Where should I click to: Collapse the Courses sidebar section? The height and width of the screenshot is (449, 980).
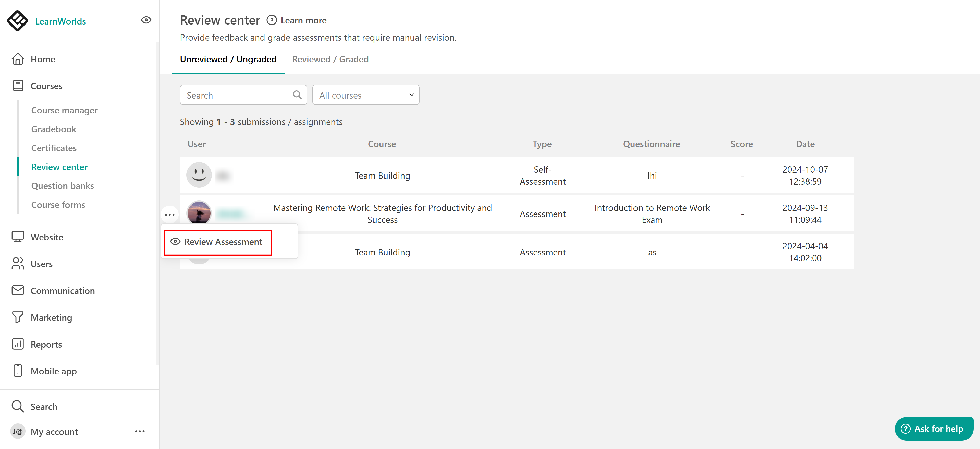point(46,86)
